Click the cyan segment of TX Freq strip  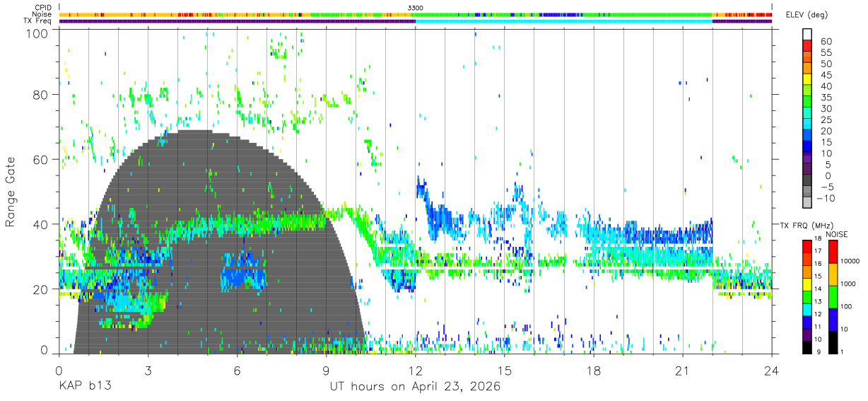pos(563,21)
